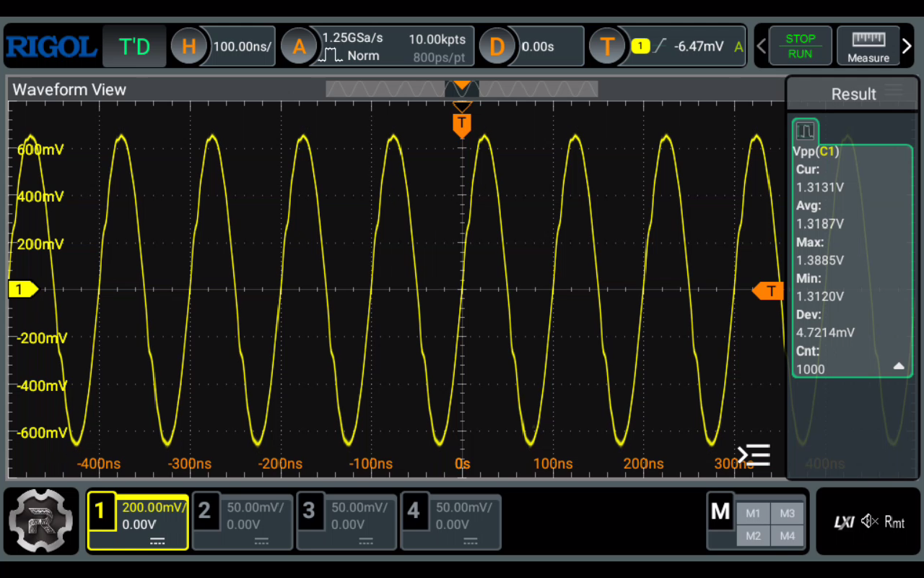Click the 10.00kpts memory depth text
Image resolution: width=924 pixels, height=578 pixels.
pos(437,39)
